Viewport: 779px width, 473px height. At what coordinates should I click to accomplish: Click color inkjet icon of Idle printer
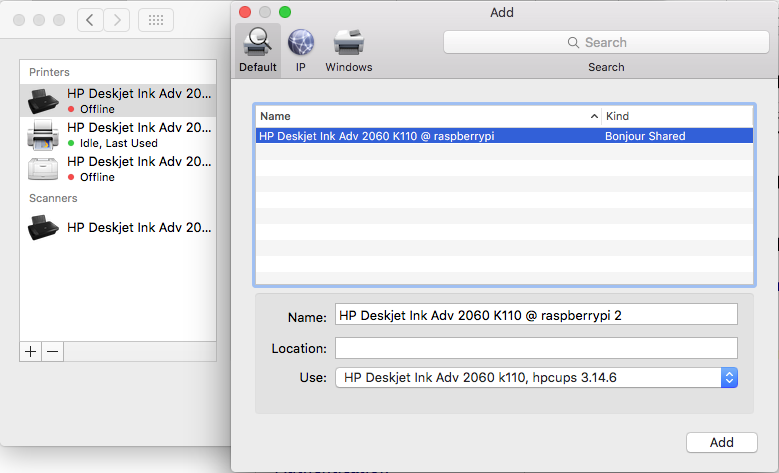point(43,135)
